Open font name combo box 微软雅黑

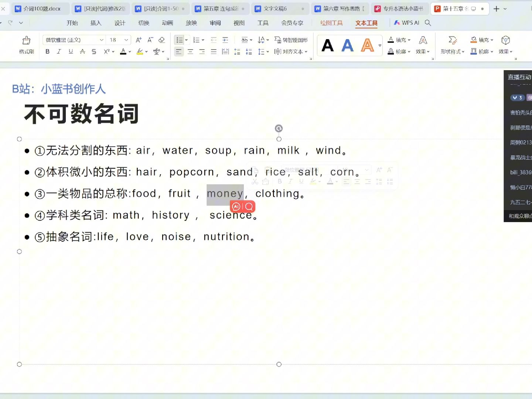74,40
